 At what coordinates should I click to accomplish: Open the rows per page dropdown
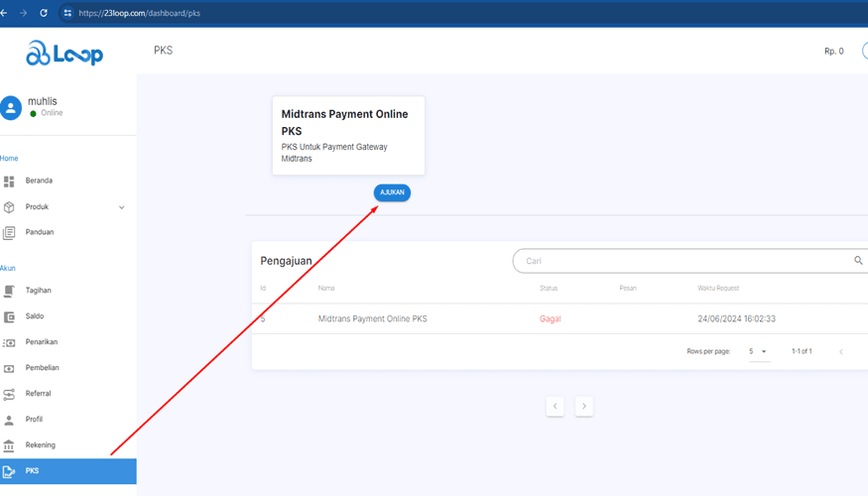click(759, 352)
